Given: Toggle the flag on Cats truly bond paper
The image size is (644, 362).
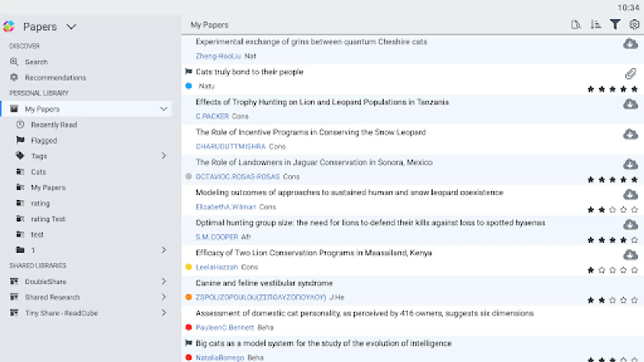Looking at the screenshot, I should (188, 72).
